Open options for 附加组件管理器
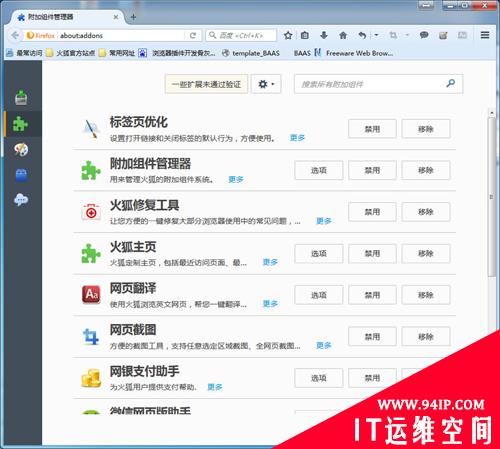The image size is (500, 449). [x=319, y=170]
